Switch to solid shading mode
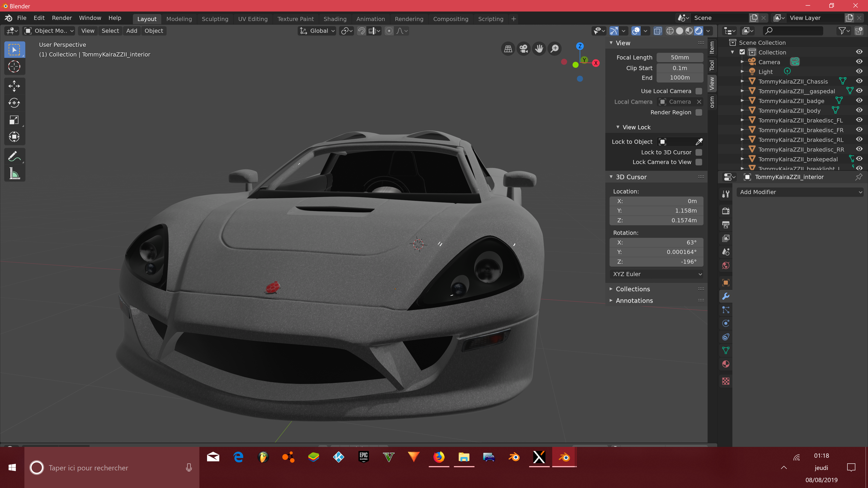868x488 pixels. point(680,31)
